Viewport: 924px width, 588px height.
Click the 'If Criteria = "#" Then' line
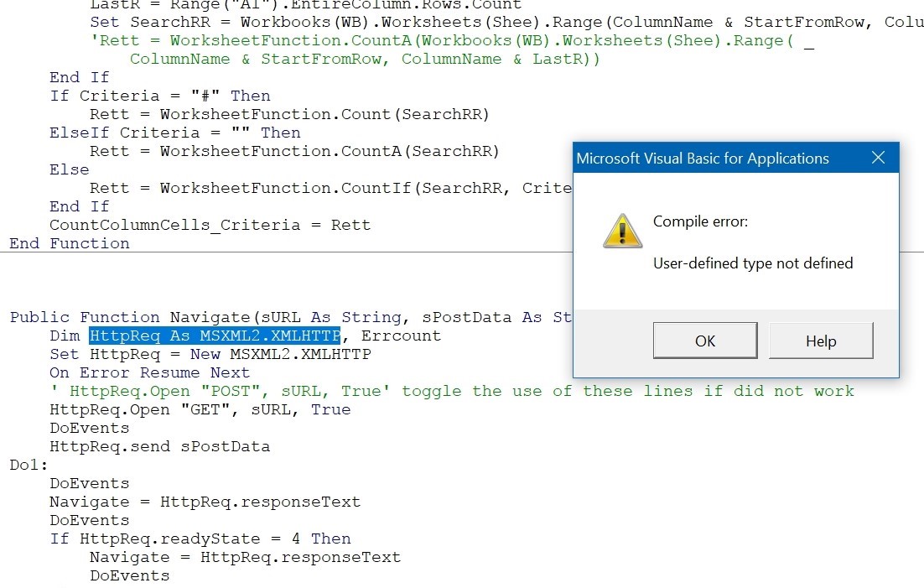[x=159, y=96]
